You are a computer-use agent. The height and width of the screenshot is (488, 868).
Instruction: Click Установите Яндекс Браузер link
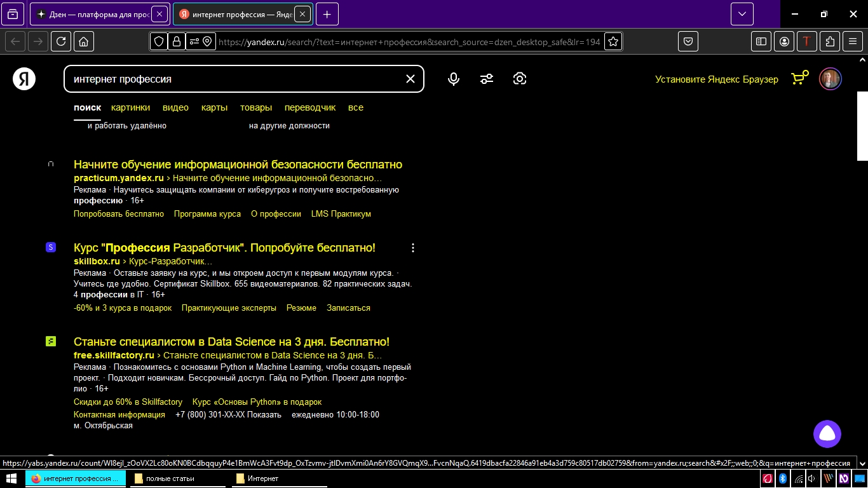(717, 79)
